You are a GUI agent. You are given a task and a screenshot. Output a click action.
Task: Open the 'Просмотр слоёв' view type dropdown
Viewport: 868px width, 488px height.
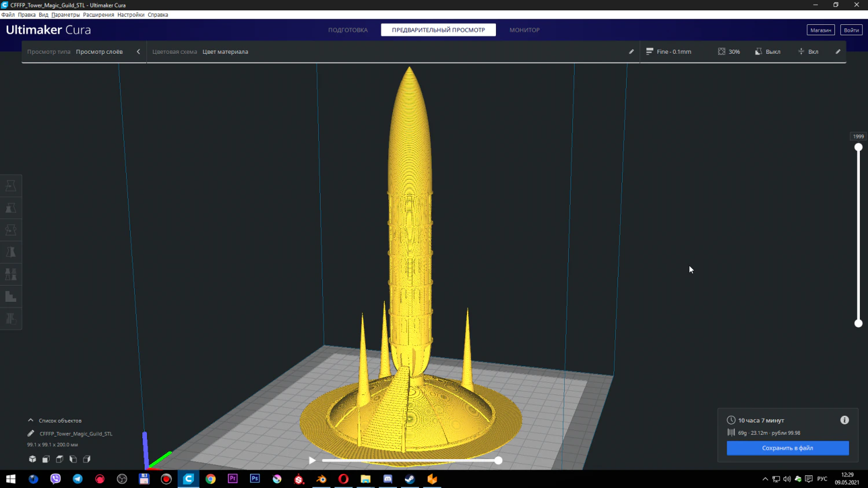tap(99, 51)
